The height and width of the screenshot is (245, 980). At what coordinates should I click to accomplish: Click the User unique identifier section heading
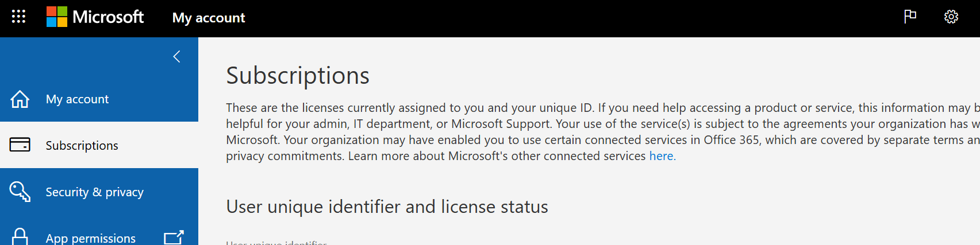[387, 207]
